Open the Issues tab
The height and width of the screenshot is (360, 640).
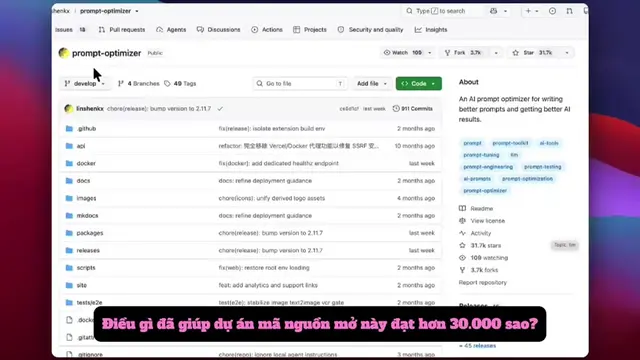point(70,30)
